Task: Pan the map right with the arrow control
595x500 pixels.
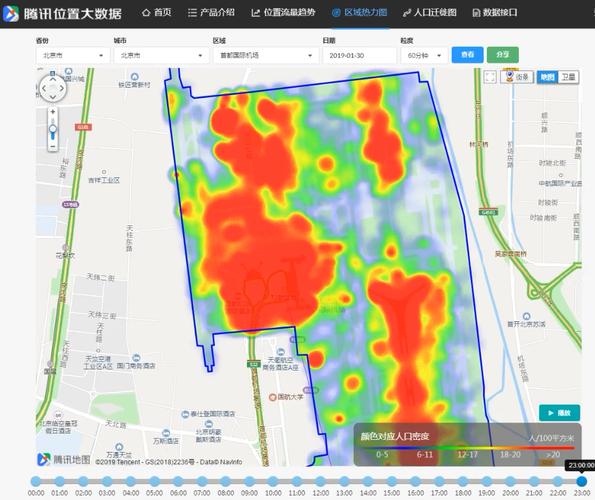Action: [61, 88]
